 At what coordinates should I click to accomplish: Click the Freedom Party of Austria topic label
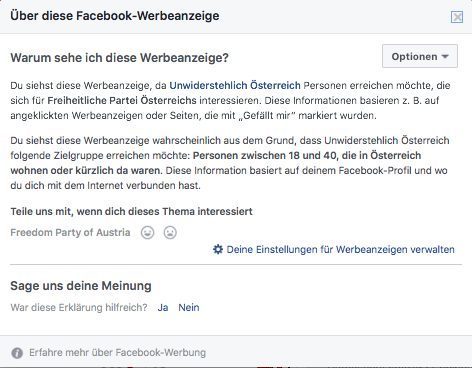[x=70, y=232]
